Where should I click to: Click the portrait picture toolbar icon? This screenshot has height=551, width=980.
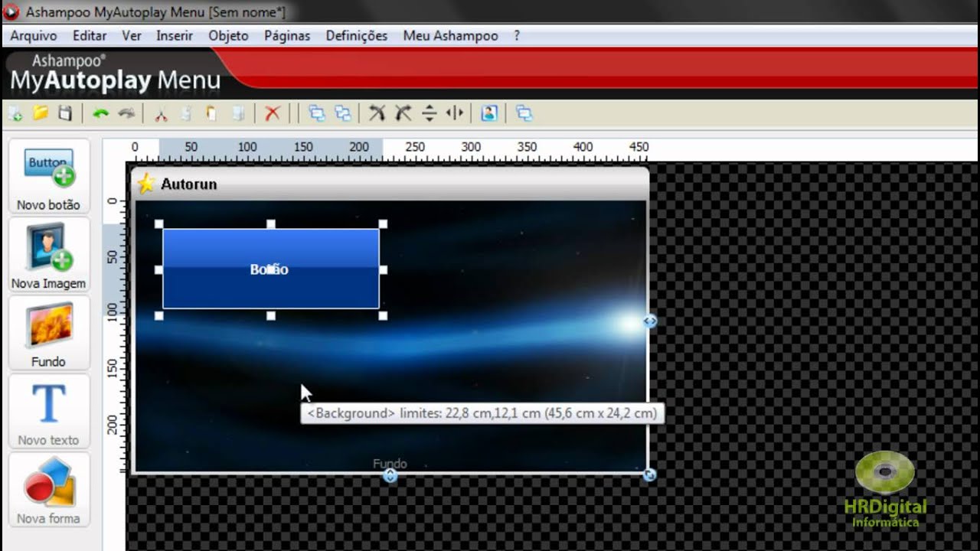point(489,114)
